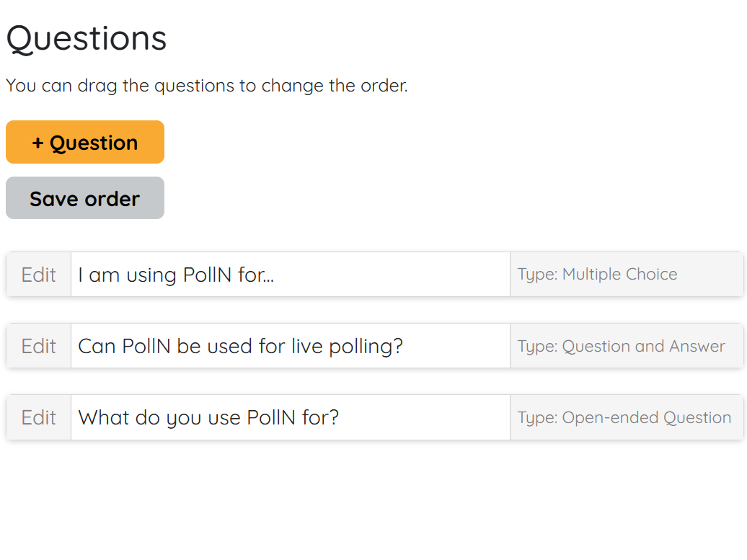Edit the "Can PollN be used for live polling?" question
The width and height of the screenshot is (747, 560).
click(x=38, y=346)
